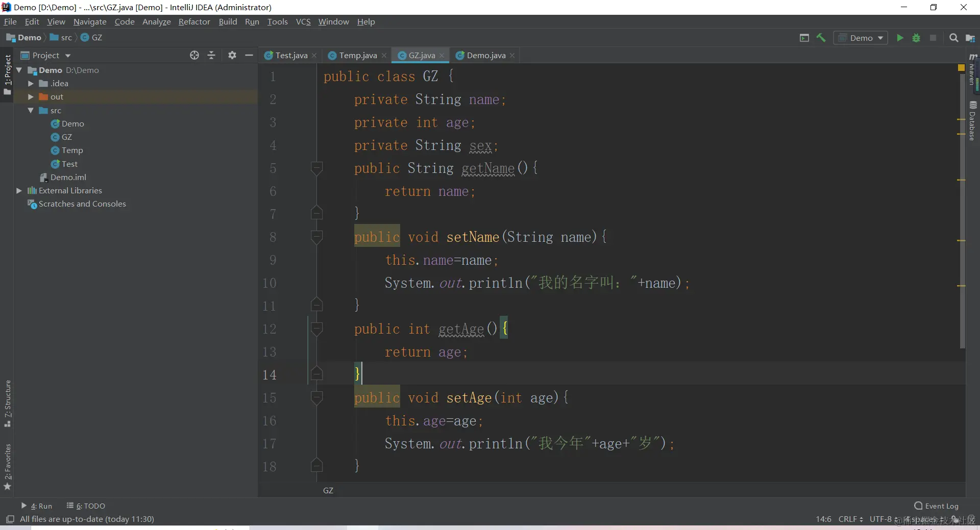Click the toolbar icon left of hammer
980x530 pixels.
[x=804, y=38]
